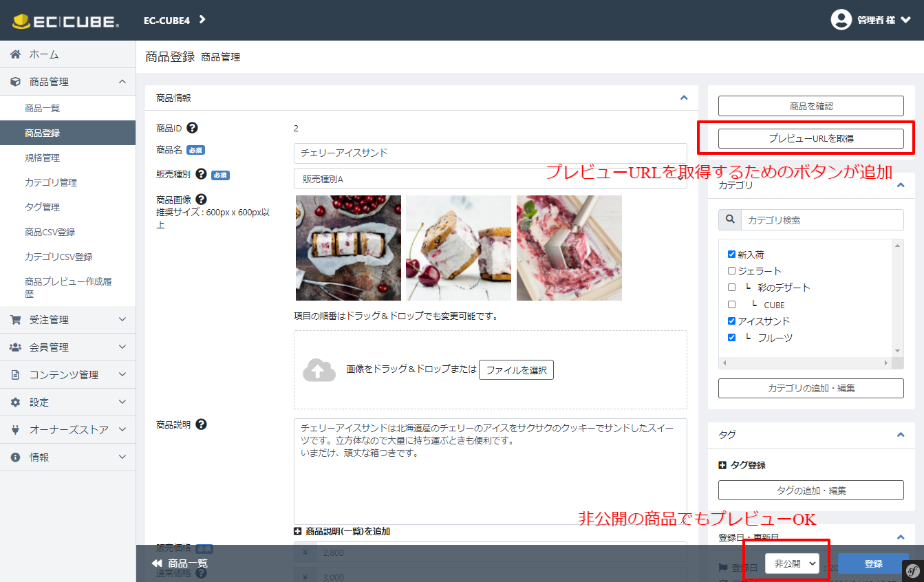Viewport: 924px width, 582px height.
Task: Click the category list vertical scrollbar
Action: tap(897, 298)
